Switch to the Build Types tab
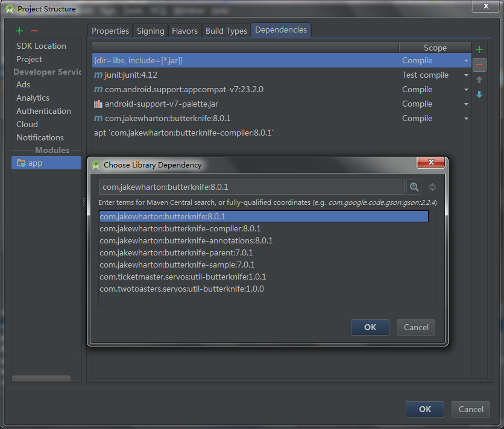This screenshot has height=429, width=504. 226,31
